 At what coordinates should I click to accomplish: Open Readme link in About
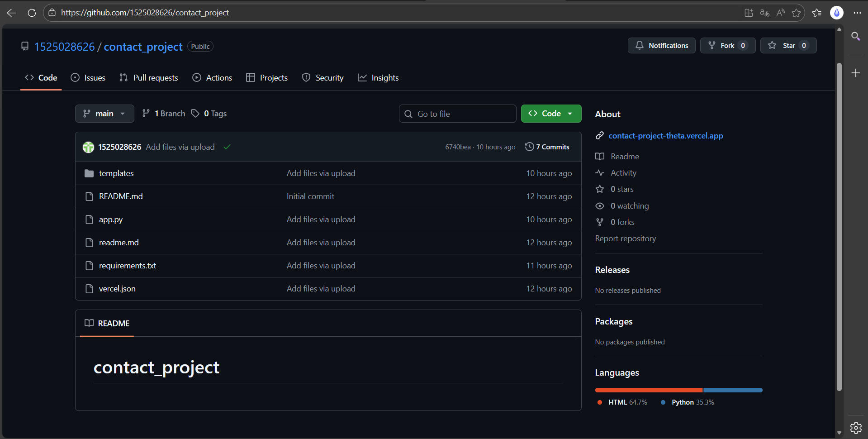[625, 157]
